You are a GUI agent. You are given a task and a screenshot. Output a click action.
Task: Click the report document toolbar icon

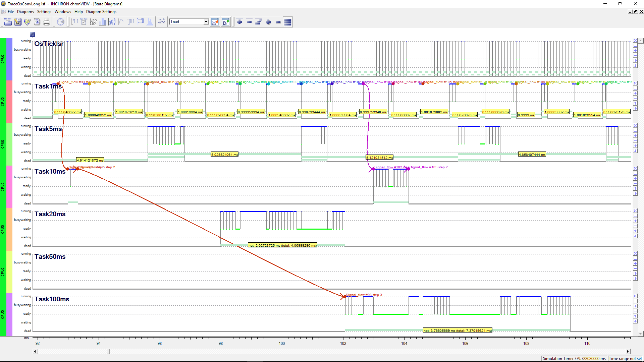pyautogui.click(x=37, y=22)
